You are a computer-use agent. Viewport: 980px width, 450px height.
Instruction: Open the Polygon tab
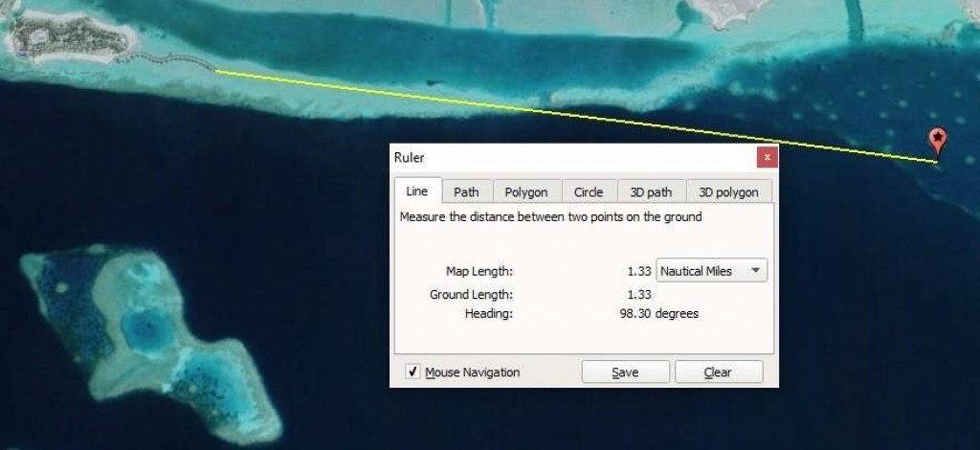tap(526, 191)
